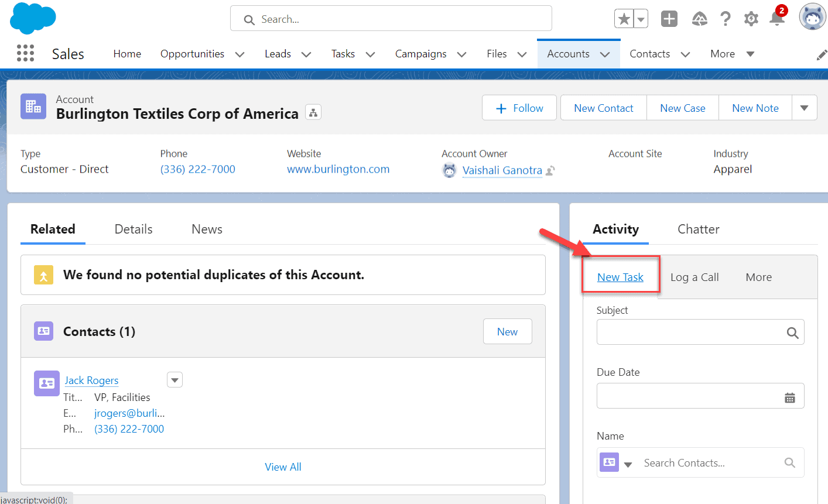Viewport: 828px width, 504px height.
Task: Open Jack Rogers row actions dropdown
Action: tap(175, 380)
